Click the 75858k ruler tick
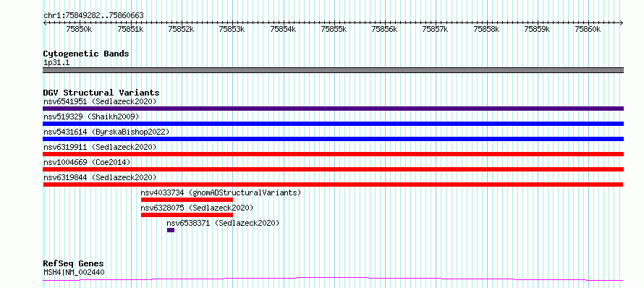The width and height of the screenshot is (644, 288). point(487,29)
